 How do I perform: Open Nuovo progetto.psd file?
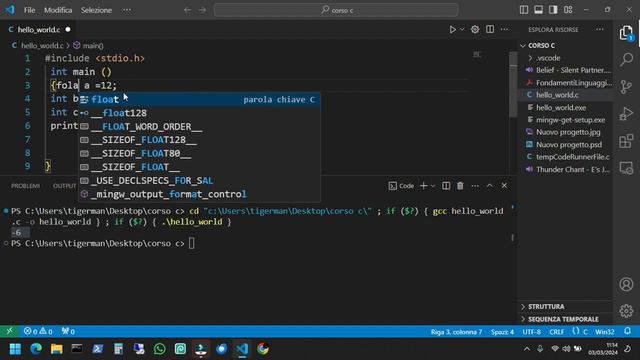565,144
